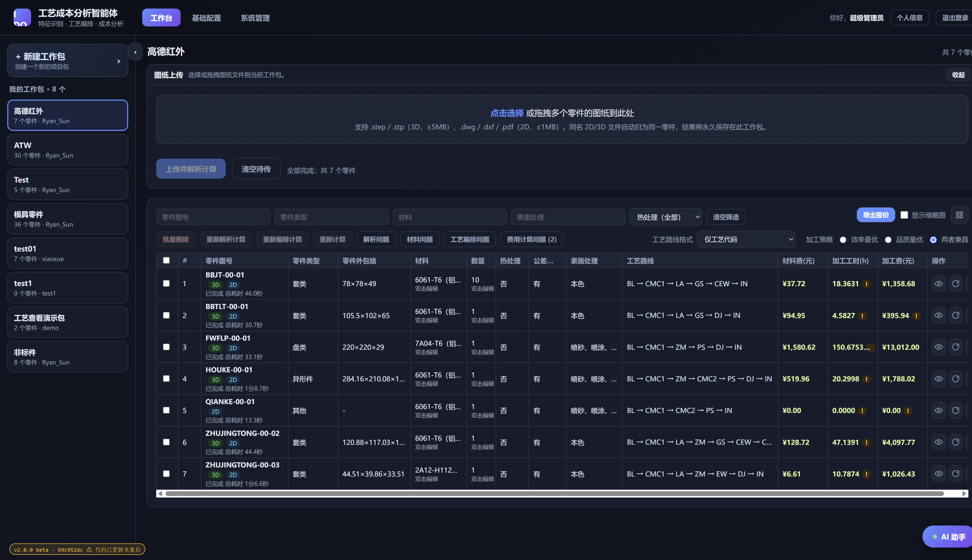Refresh icon for BBJT-00-01 row
The width and height of the screenshot is (972, 560).
(x=955, y=284)
